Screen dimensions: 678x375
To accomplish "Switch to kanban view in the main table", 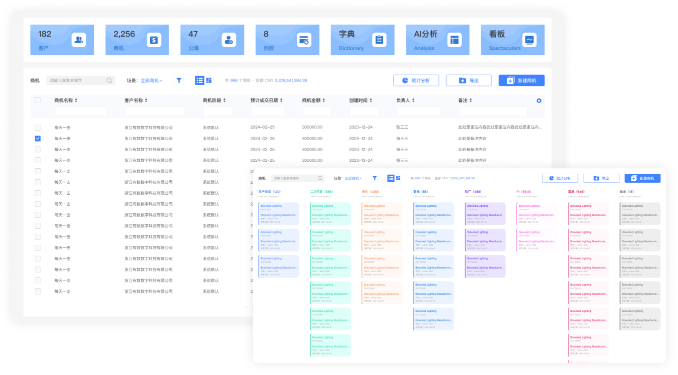I will [x=209, y=80].
